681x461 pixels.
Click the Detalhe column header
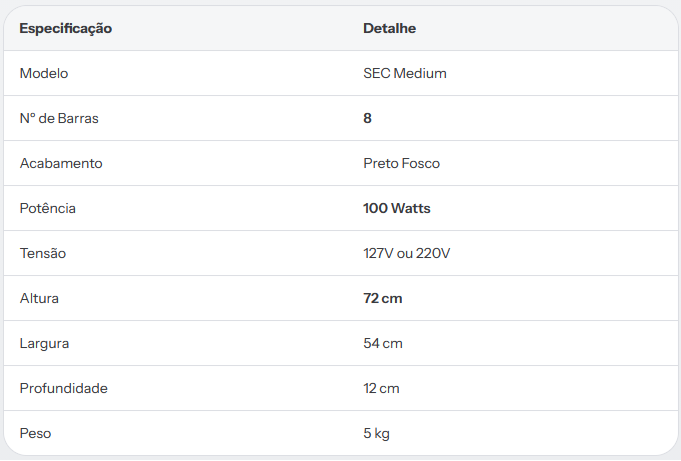(x=390, y=28)
